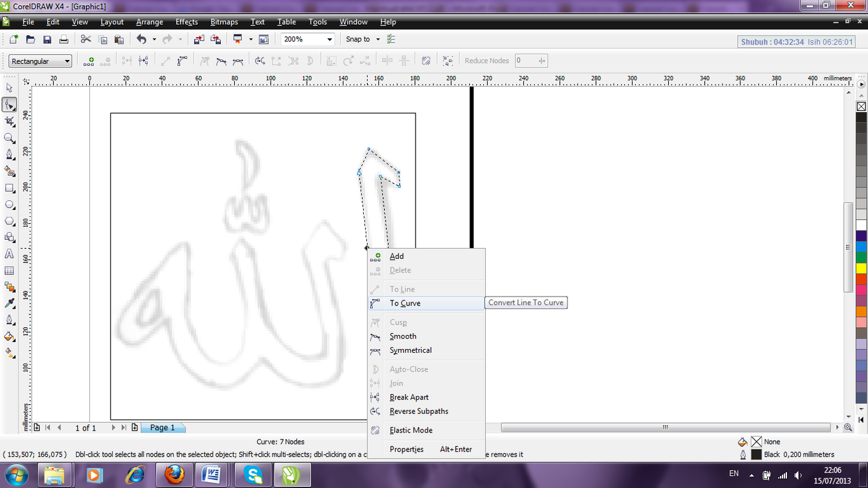Select the Smart Fill tool
Viewport: 868px width, 488px height.
click(x=8, y=171)
